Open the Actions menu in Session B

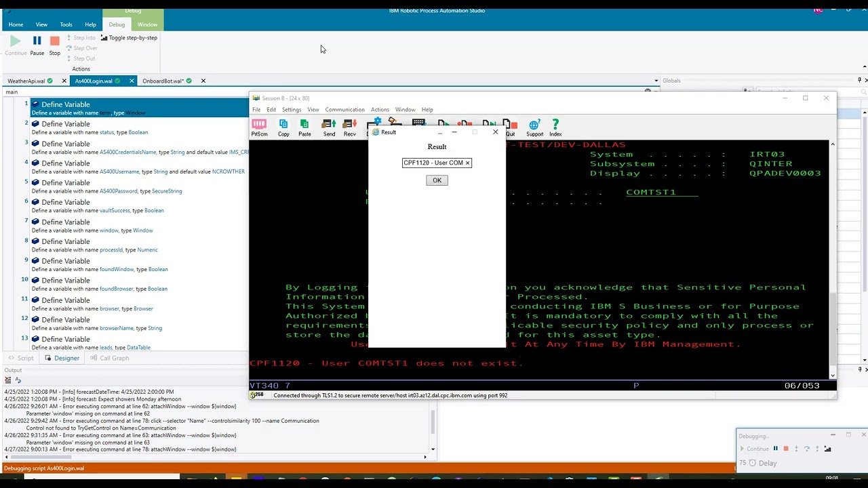[380, 110]
